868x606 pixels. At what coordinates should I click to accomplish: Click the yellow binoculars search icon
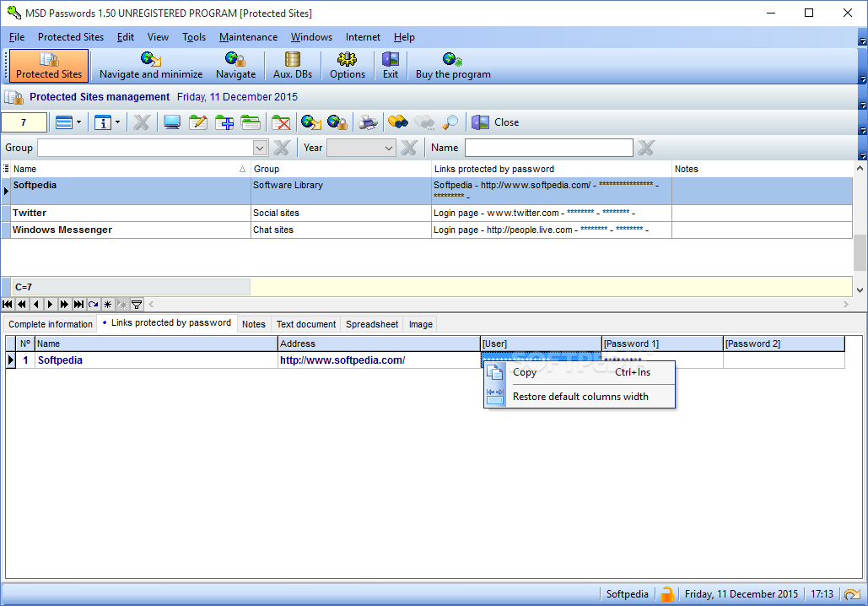[397, 122]
